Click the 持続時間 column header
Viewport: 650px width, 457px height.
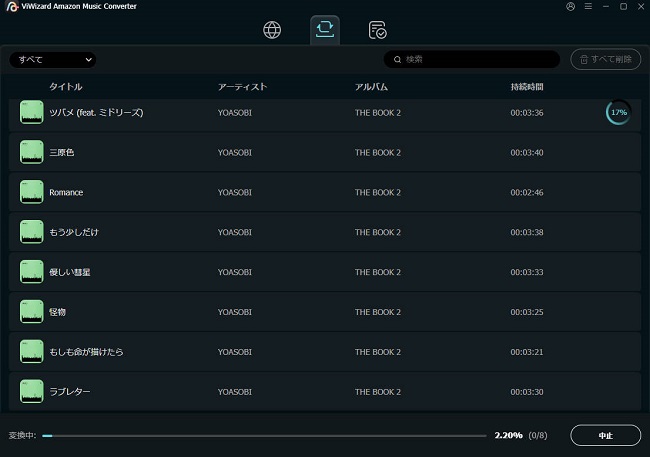pyautogui.click(x=527, y=87)
